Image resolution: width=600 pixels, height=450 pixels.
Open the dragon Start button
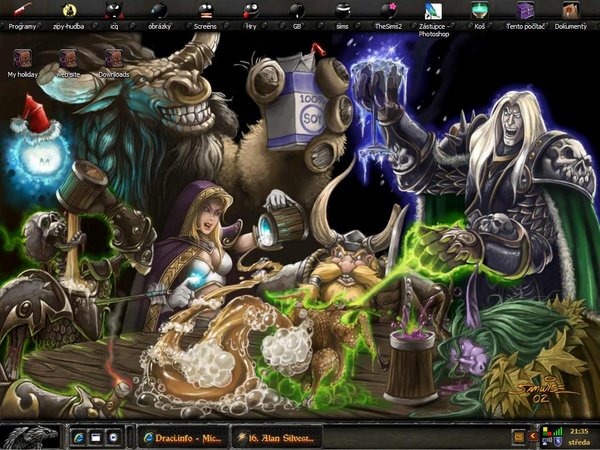coord(31,437)
